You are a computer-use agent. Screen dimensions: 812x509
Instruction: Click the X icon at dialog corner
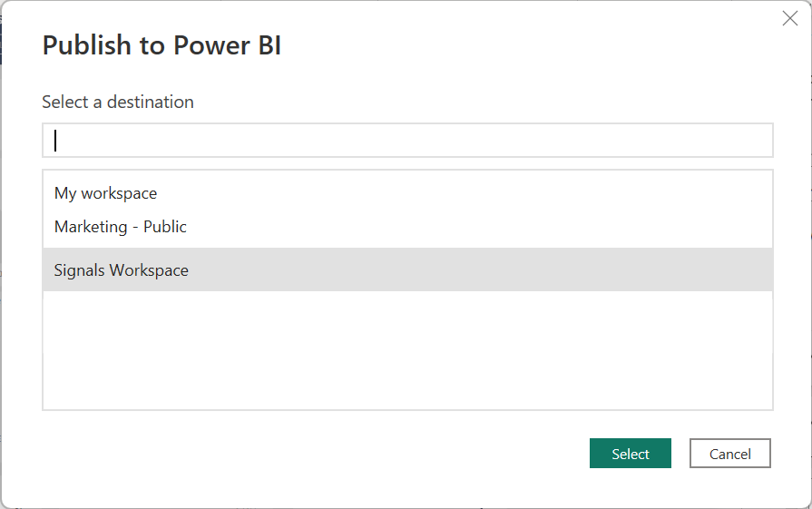[789, 19]
